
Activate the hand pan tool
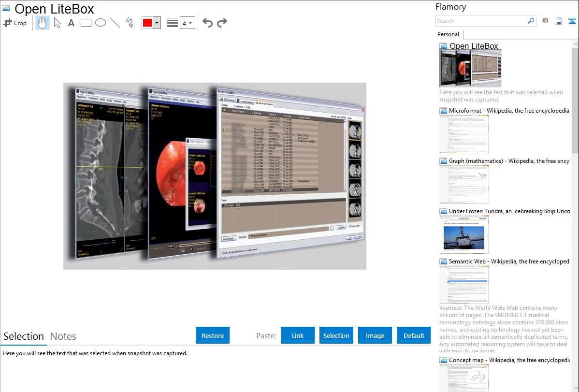[x=43, y=23]
